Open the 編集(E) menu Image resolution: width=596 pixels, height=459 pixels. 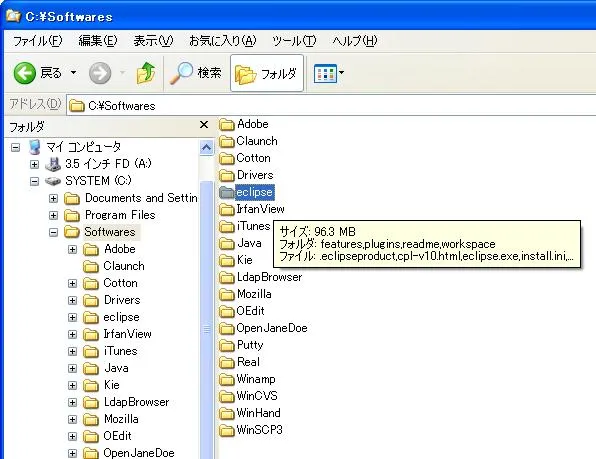tap(98, 41)
